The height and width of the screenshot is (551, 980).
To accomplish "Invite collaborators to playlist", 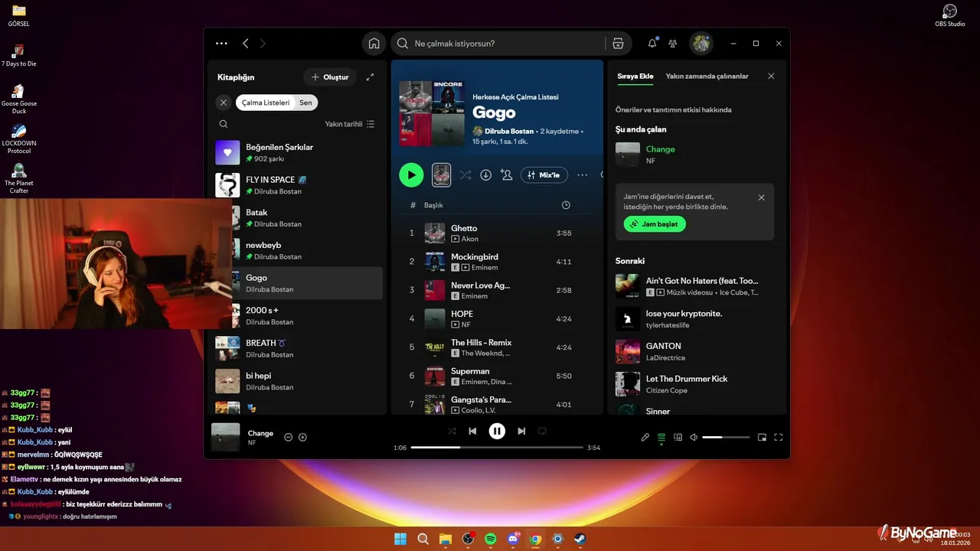I will pos(506,175).
